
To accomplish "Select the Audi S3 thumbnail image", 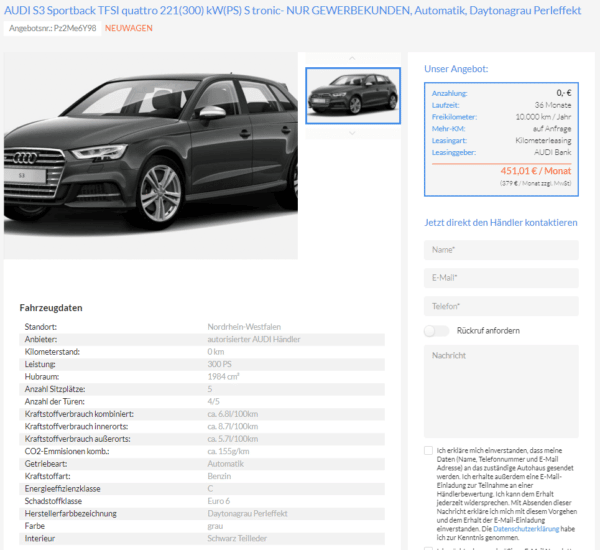I will click(x=353, y=96).
